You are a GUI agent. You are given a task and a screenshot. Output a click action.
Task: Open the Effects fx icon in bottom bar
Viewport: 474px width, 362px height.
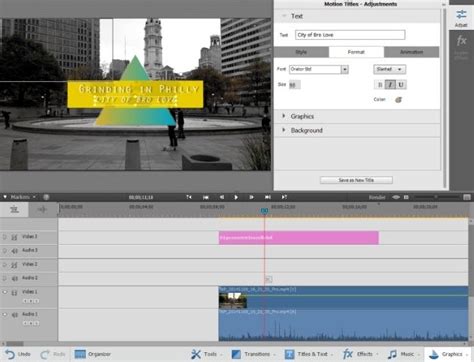[348, 354]
